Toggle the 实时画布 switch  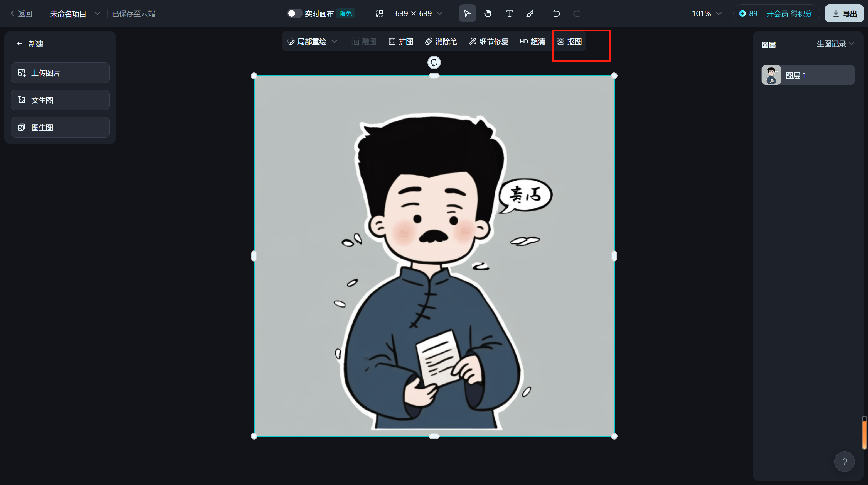tap(295, 13)
